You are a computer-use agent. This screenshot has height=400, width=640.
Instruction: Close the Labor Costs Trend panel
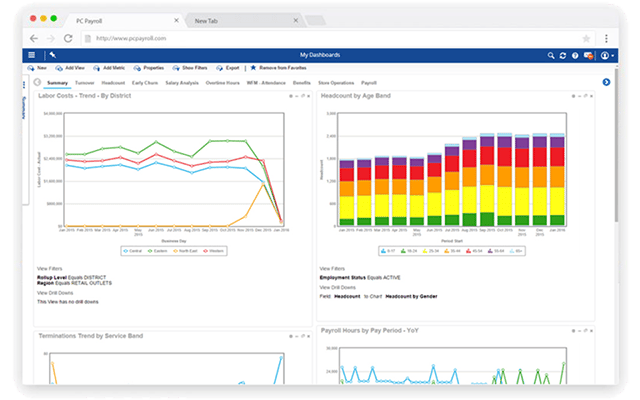tap(309, 96)
